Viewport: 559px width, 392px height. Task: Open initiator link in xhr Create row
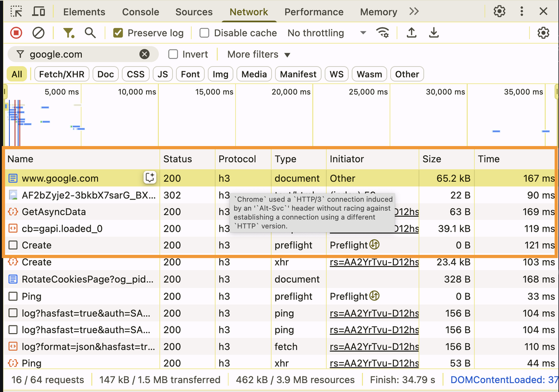pos(374,262)
